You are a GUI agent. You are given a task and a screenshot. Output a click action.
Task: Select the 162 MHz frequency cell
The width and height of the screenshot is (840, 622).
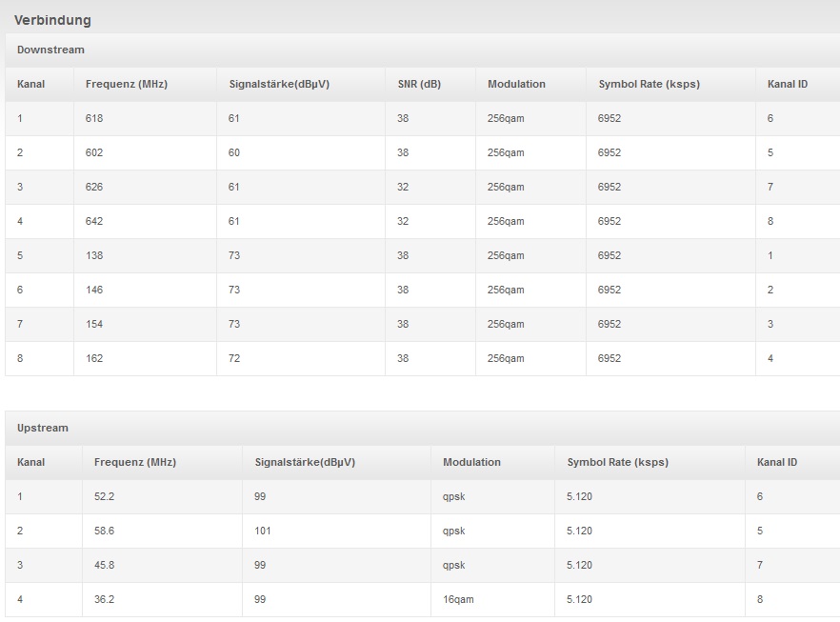[x=94, y=358]
